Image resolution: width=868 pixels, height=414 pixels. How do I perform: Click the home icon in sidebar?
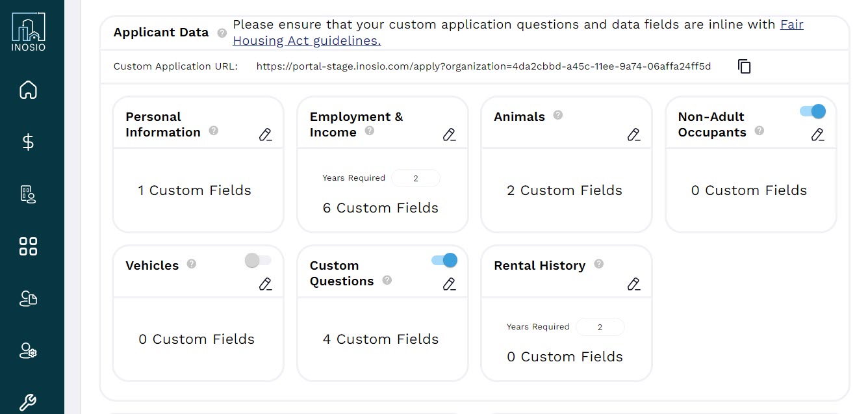click(28, 90)
